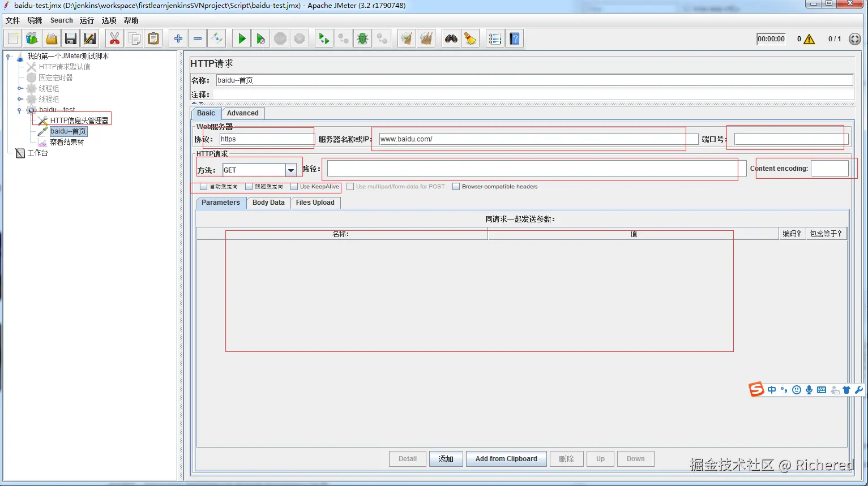The width and height of the screenshot is (868, 486).
Task: Click the green bug icon in toolbar
Action: tap(363, 38)
